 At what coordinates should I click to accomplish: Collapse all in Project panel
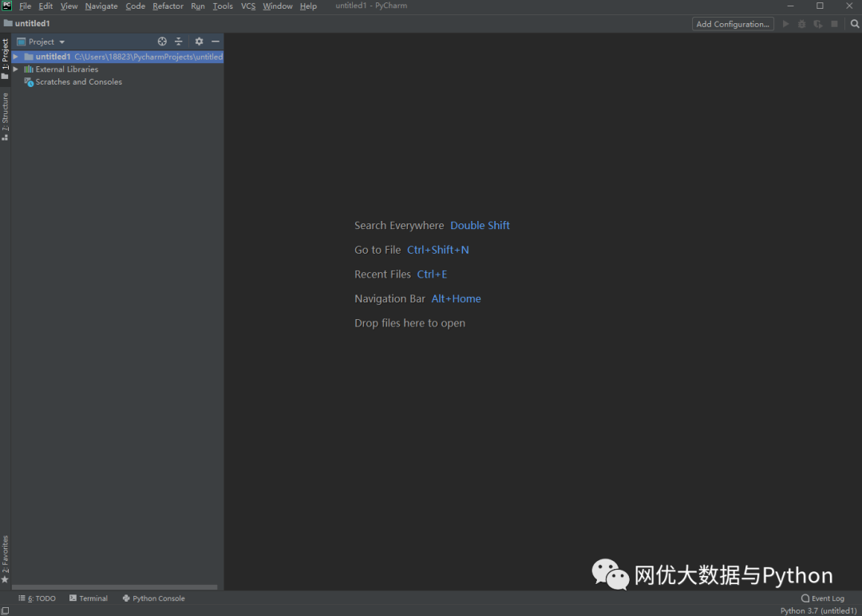pyautogui.click(x=179, y=41)
